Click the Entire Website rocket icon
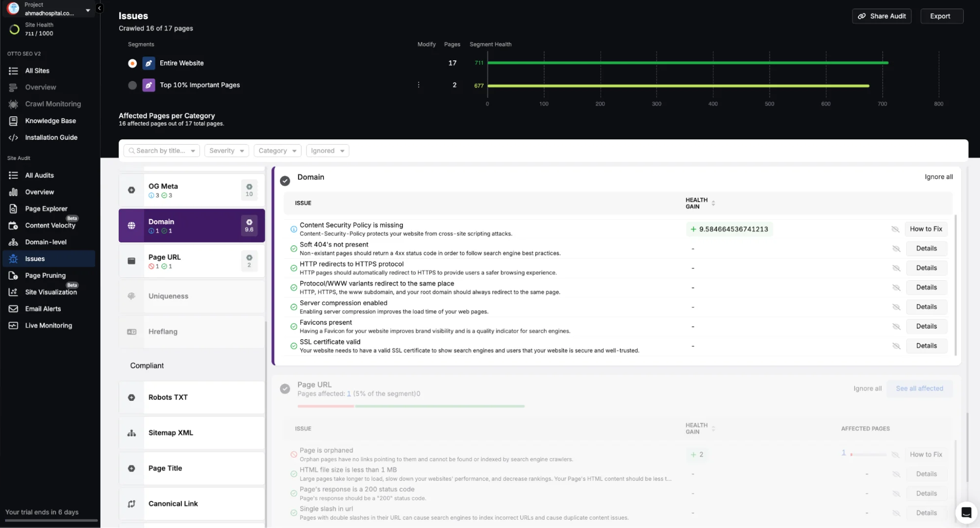 (x=149, y=63)
